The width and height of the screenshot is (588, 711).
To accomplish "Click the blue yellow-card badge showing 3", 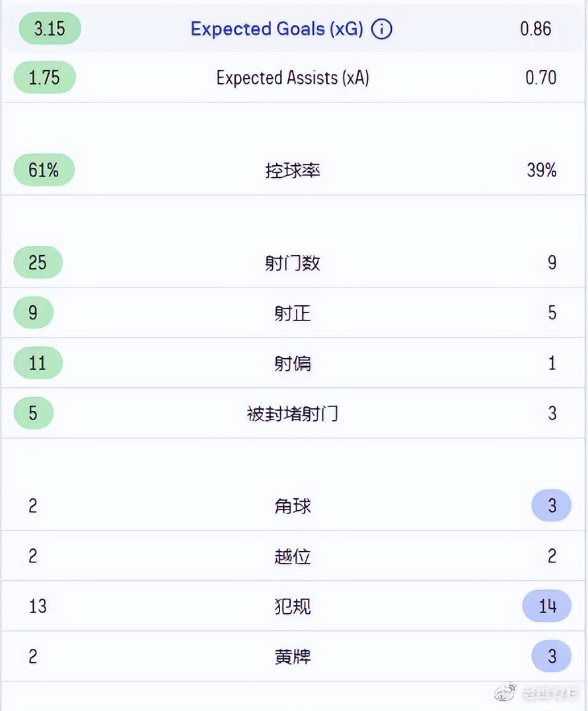I will (551, 656).
